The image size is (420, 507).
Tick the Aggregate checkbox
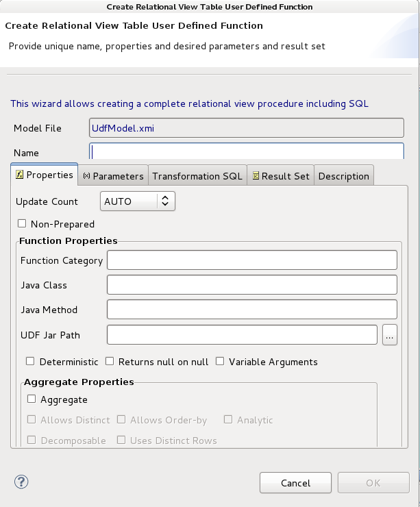32,399
